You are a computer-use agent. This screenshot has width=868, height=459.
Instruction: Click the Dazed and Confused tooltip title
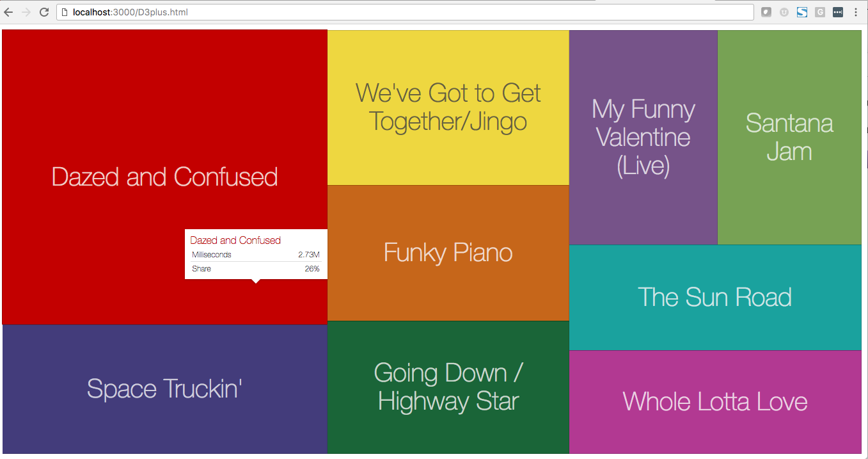click(x=235, y=241)
